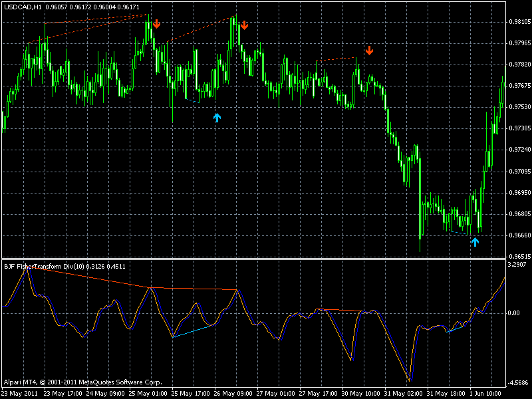Click the blue buy arrow near 26 May 09:00
The image size is (532, 399).
coord(217,118)
